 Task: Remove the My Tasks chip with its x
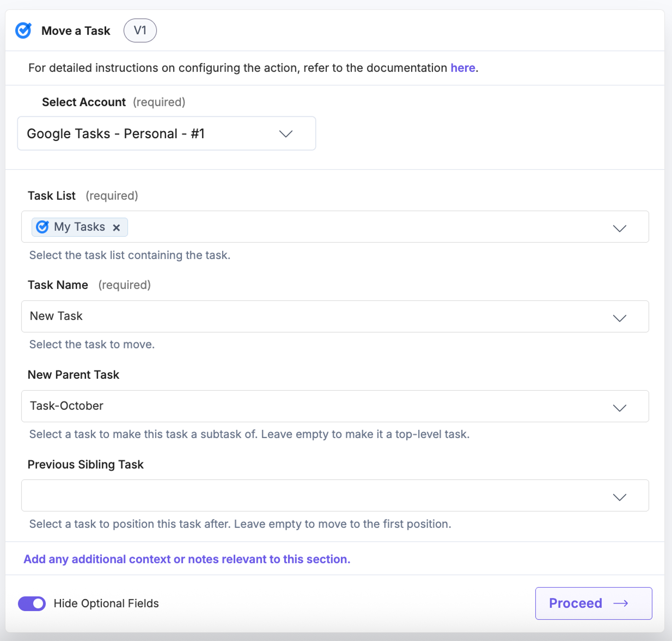(x=117, y=228)
